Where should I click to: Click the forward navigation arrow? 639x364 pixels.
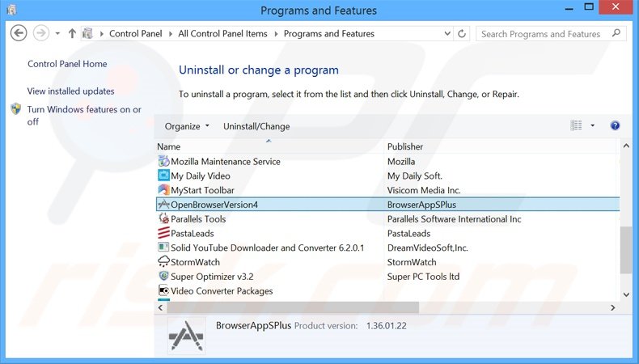[x=40, y=33]
